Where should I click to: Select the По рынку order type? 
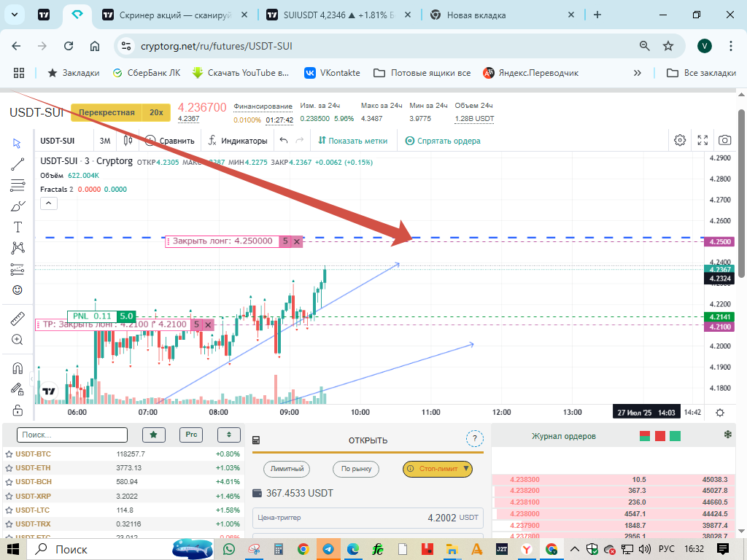356,469
